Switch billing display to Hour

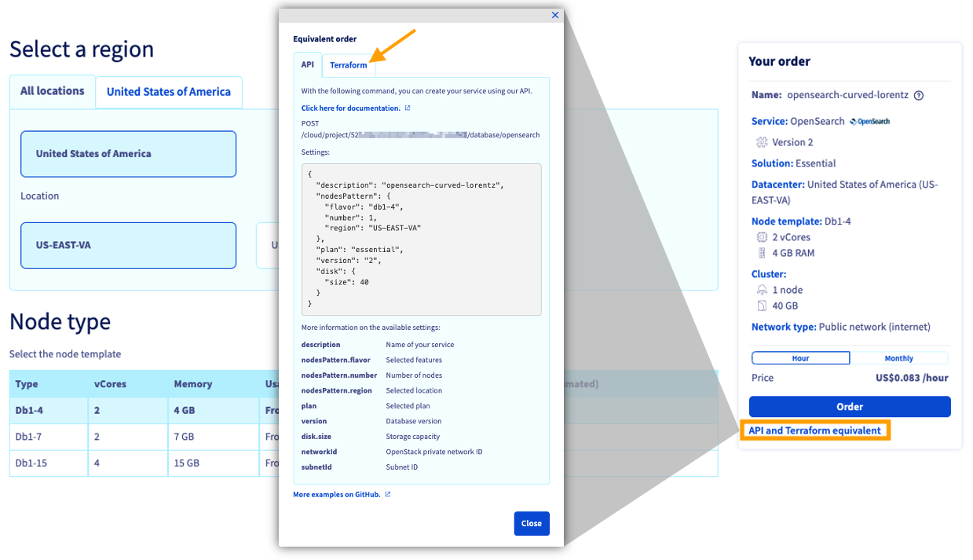(800, 358)
